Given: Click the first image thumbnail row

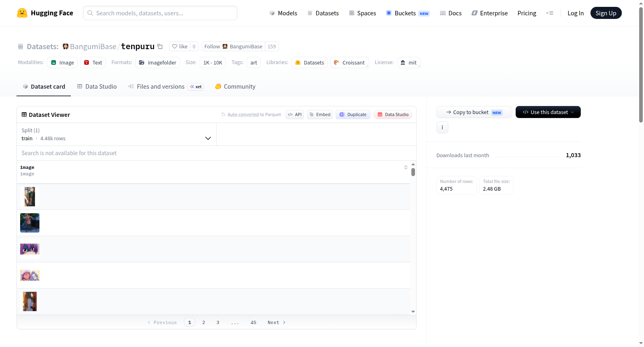Looking at the screenshot, I should pos(213,197).
